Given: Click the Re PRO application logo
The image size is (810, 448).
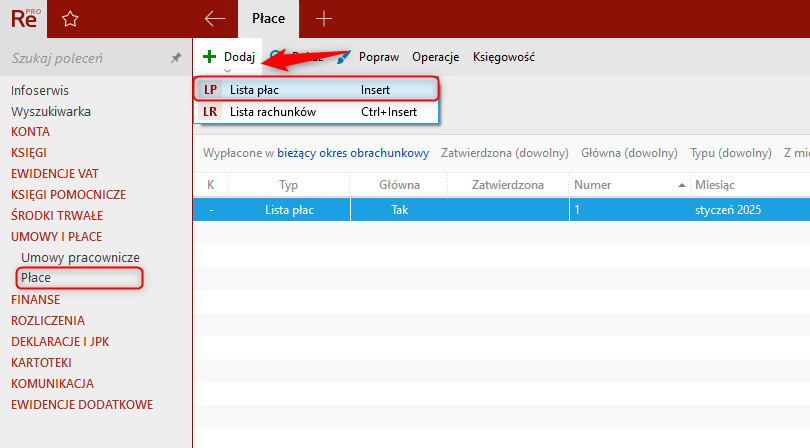Looking at the screenshot, I should tap(24, 19).
